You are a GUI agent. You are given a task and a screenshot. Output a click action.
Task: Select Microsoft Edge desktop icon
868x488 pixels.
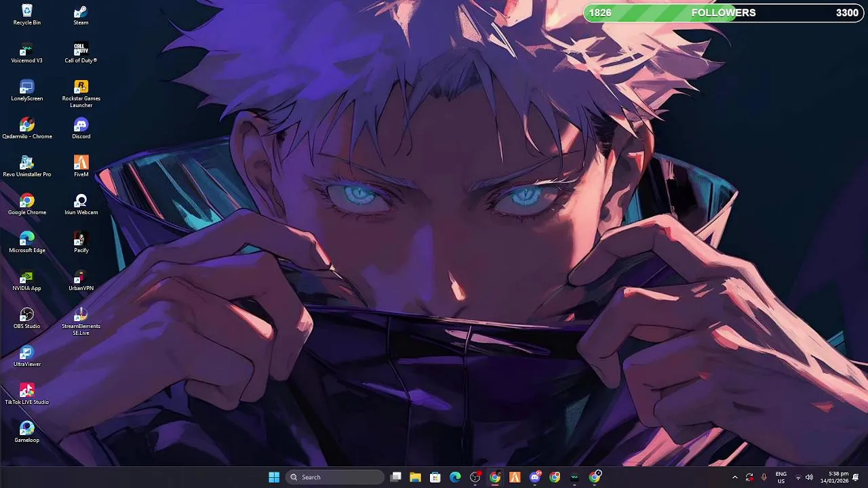tap(27, 243)
